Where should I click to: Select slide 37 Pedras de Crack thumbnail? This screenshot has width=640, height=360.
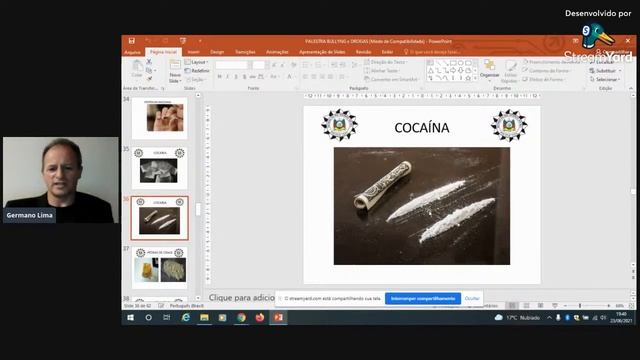(160, 267)
